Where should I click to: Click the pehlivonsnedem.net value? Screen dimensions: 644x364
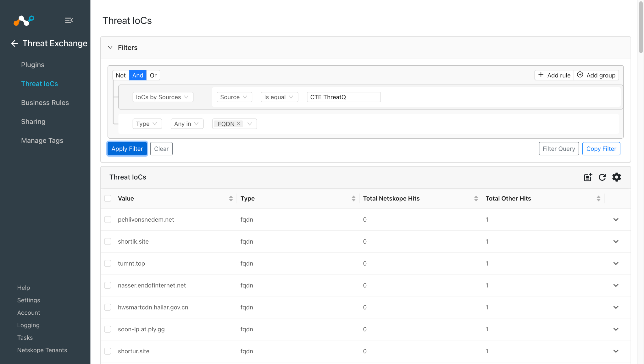146,219
